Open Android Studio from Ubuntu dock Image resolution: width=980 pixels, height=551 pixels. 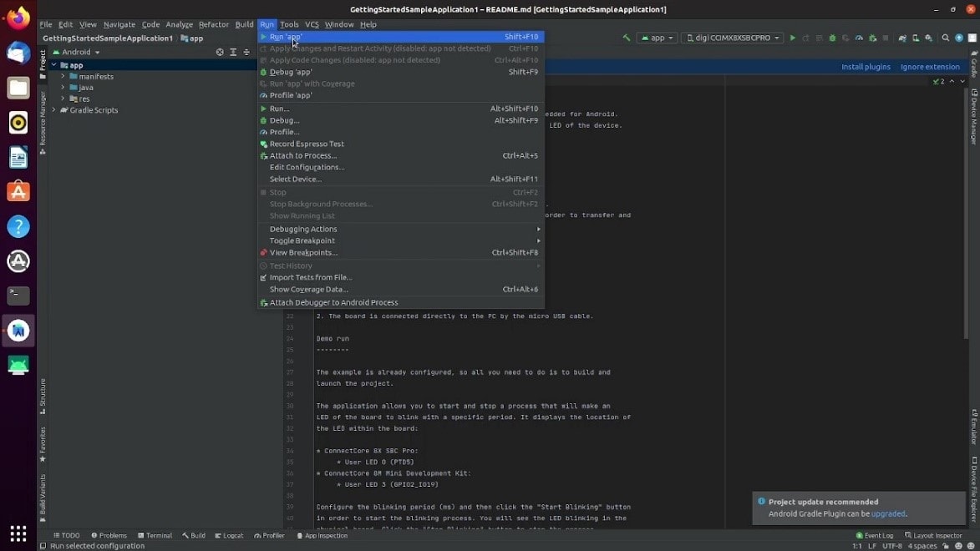18,331
